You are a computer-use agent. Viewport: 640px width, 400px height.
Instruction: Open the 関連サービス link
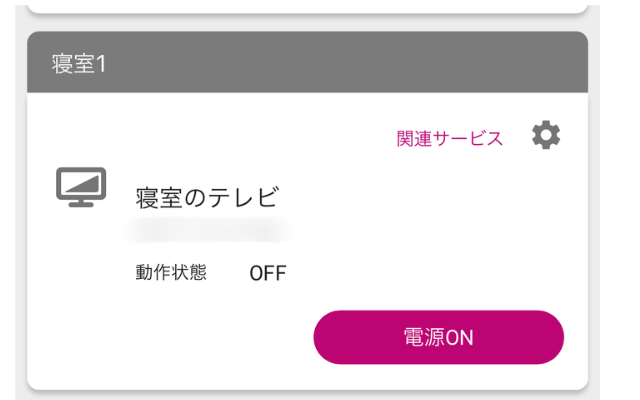(450, 139)
